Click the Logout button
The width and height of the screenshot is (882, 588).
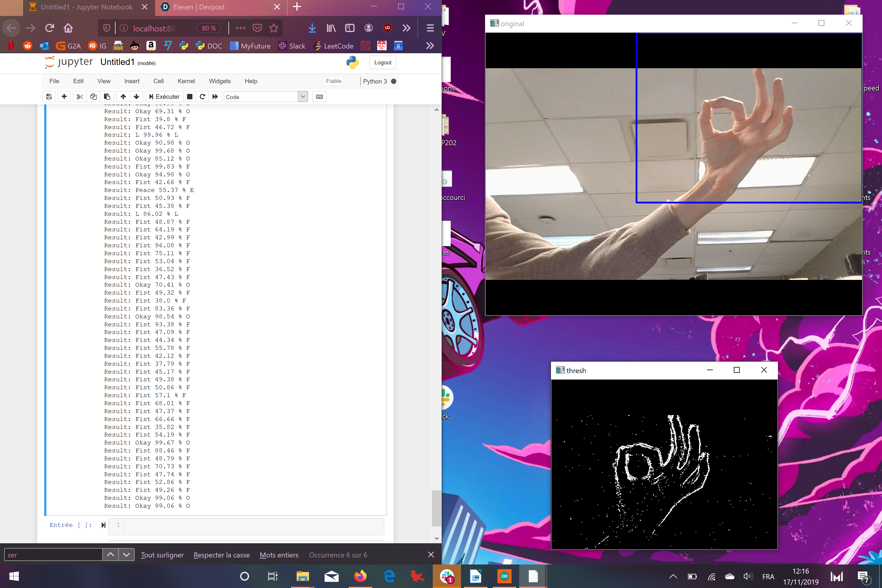tap(382, 63)
